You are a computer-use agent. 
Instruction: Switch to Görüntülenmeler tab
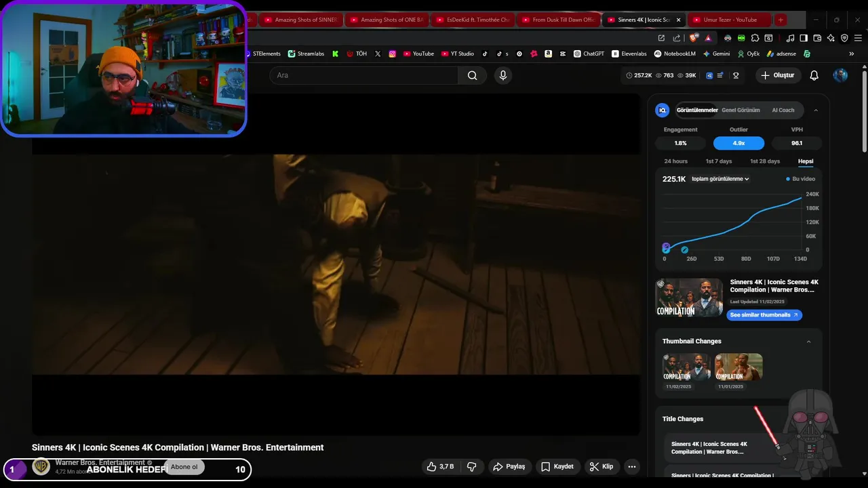coord(697,110)
